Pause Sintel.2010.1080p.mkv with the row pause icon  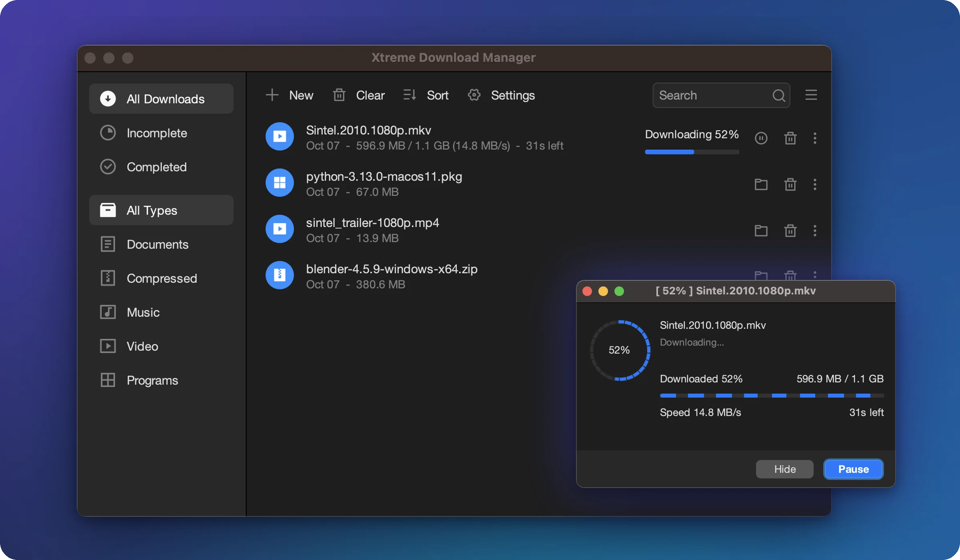761,138
